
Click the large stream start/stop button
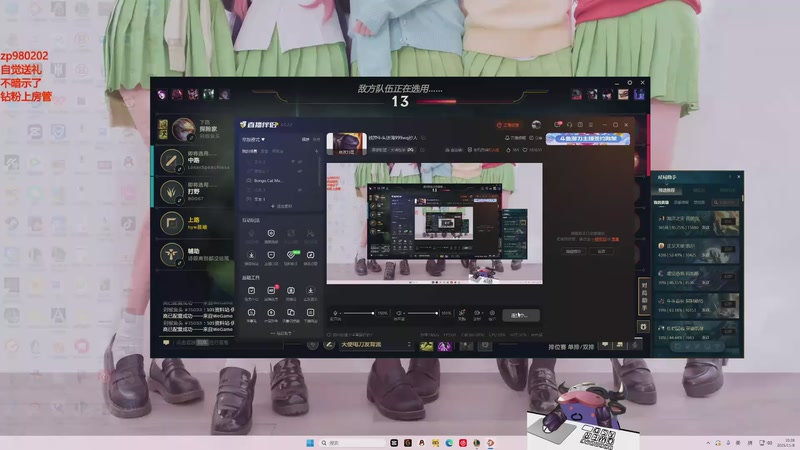click(521, 315)
